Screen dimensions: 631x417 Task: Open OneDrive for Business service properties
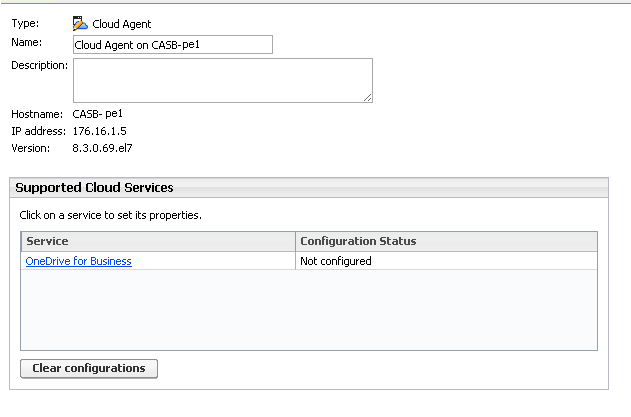tap(78, 261)
